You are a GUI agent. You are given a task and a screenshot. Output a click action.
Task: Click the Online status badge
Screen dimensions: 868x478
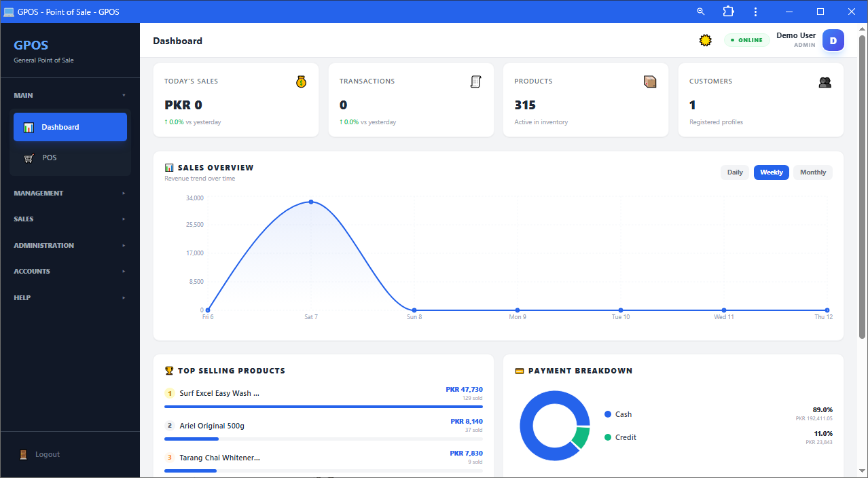point(746,40)
